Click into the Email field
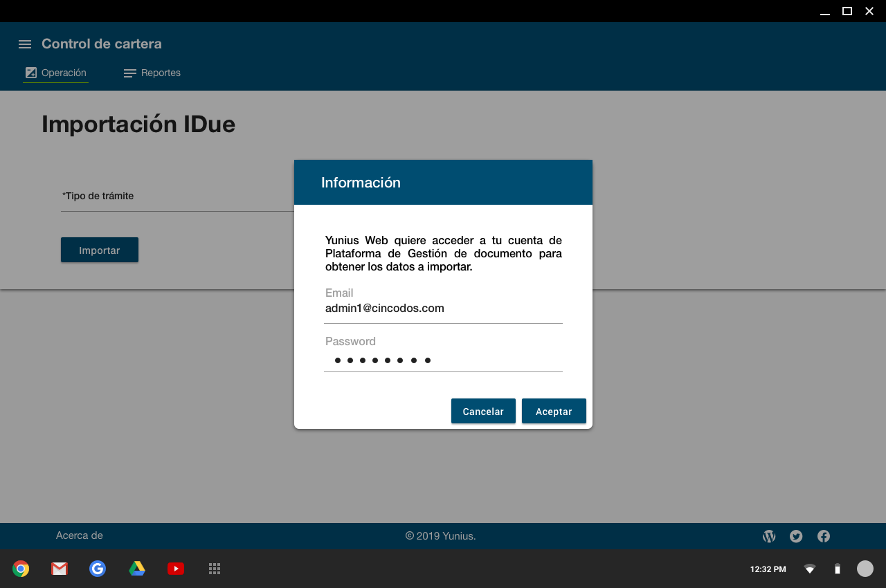The height and width of the screenshot is (588, 886). coord(443,309)
